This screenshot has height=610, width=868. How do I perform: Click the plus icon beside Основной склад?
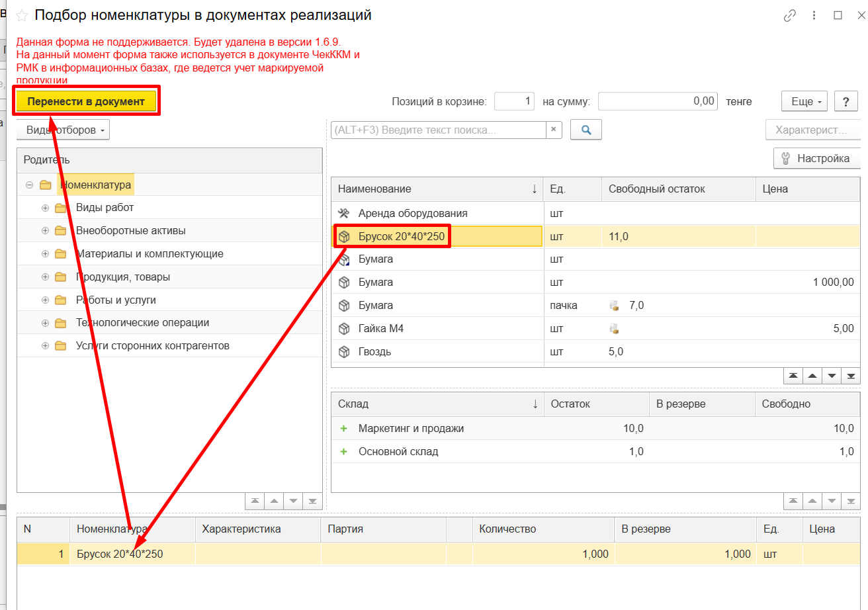[343, 452]
